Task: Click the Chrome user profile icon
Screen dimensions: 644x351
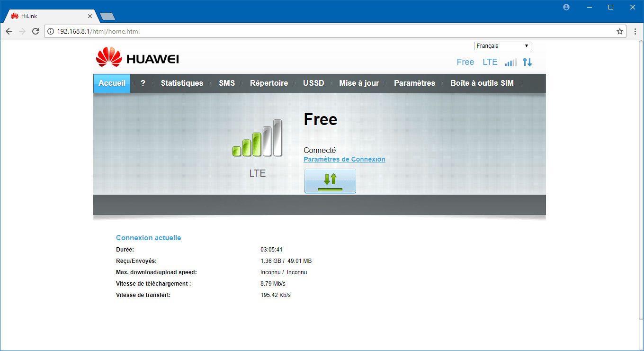Action: [566, 7]
